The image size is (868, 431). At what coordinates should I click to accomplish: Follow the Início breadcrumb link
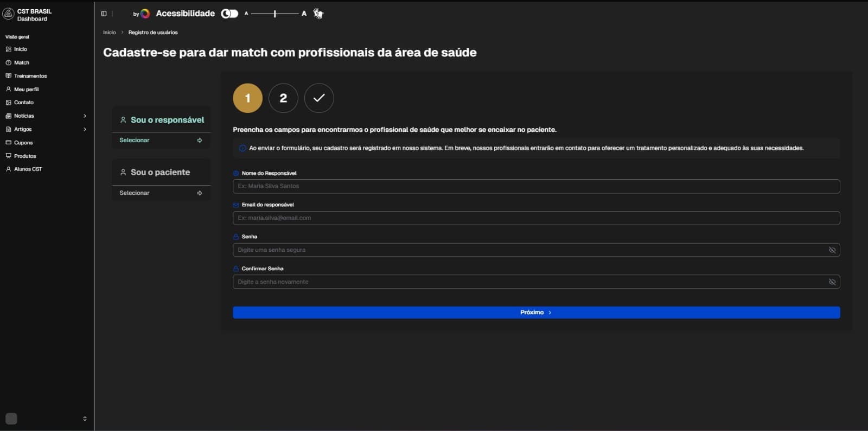tap(110, 33)
